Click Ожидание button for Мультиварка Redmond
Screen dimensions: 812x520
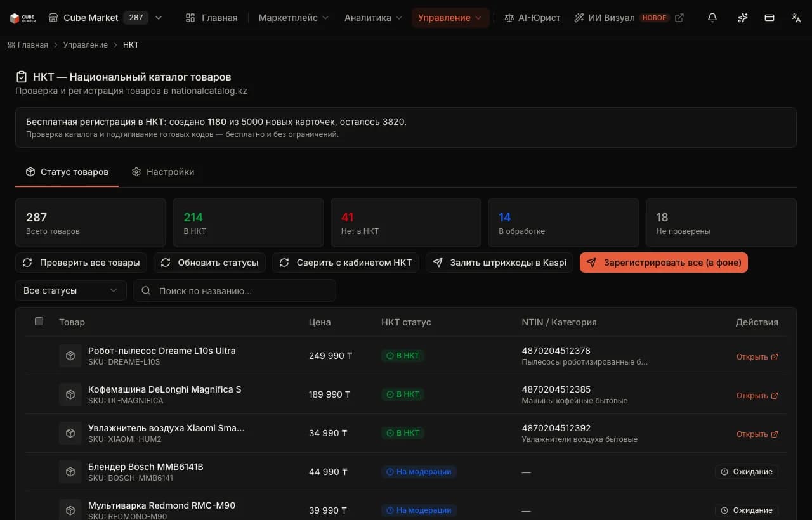747,510
